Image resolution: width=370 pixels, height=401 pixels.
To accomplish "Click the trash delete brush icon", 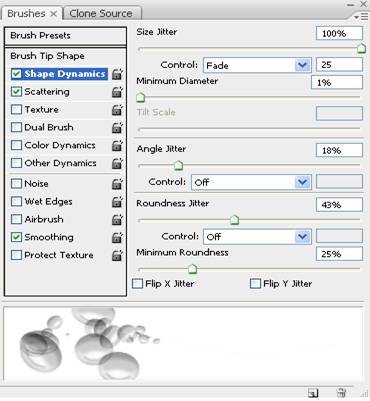I will tap(341, 393).
